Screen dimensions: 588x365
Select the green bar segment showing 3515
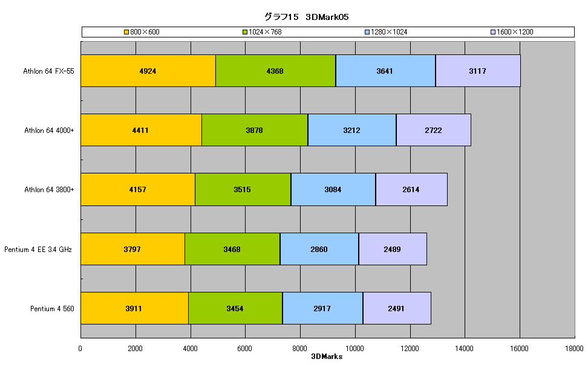click(243, 190)
